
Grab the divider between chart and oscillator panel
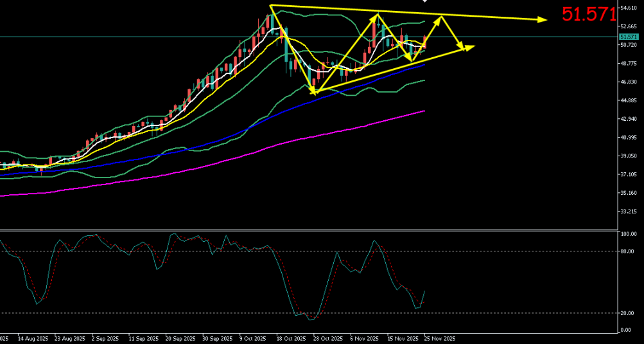tap(308, 230)
